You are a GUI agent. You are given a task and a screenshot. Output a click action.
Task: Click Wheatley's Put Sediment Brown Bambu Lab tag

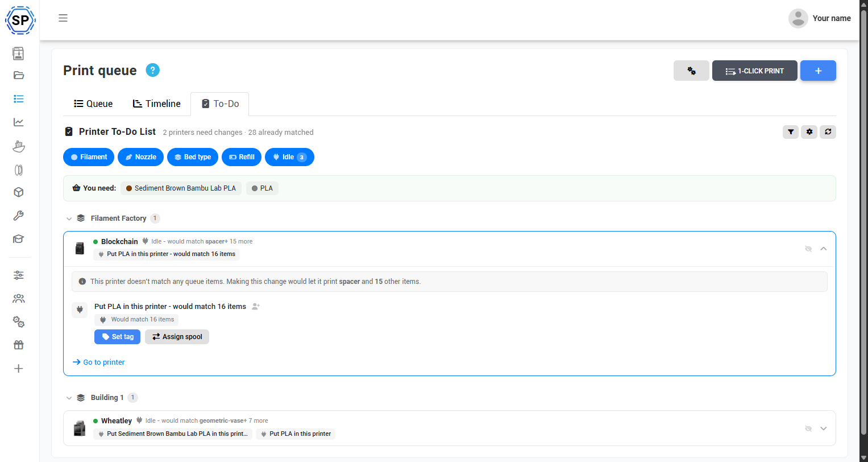point(173,434)
